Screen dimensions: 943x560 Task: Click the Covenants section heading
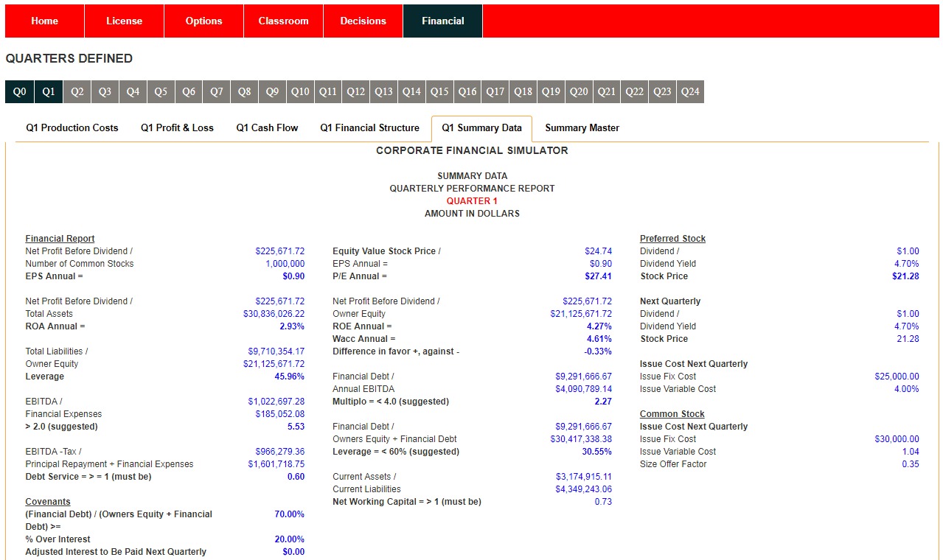pyautogui.click(x=48, y=502)
